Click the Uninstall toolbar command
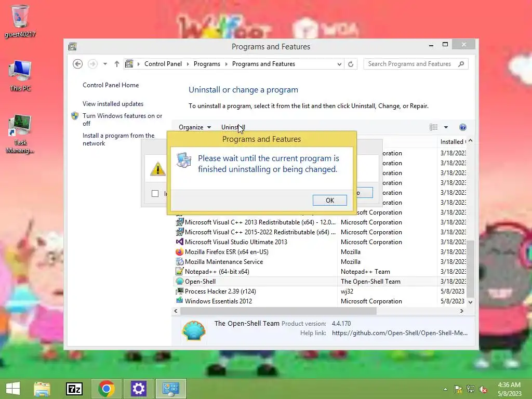Viewport: 532px width, 399px height. [233, 127]
